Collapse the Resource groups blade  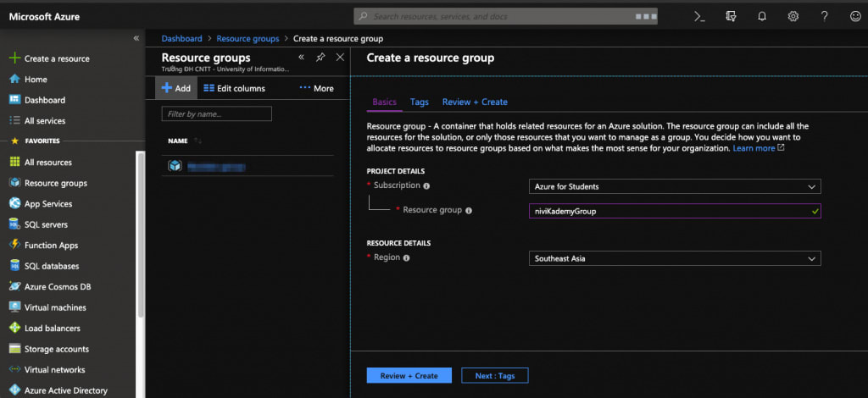[301, 58]
